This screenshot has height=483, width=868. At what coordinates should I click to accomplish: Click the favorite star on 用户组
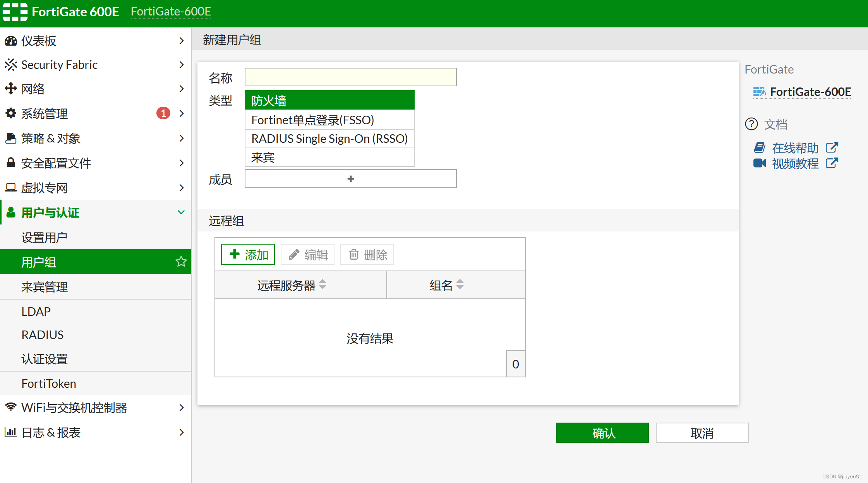click(181, 262)
